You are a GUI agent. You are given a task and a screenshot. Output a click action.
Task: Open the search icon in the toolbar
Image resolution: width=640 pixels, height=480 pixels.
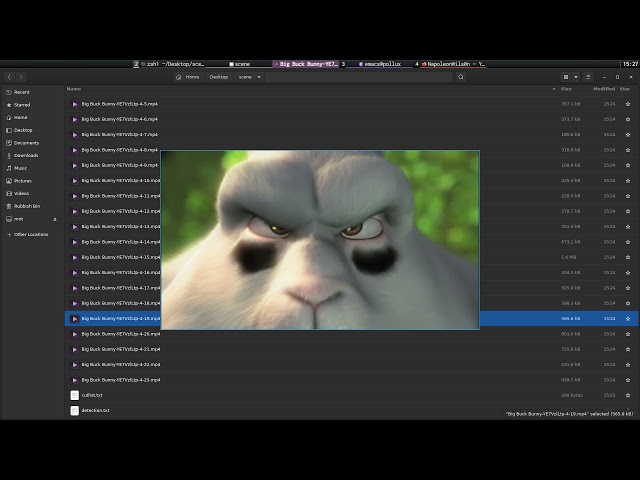[461, 77]
